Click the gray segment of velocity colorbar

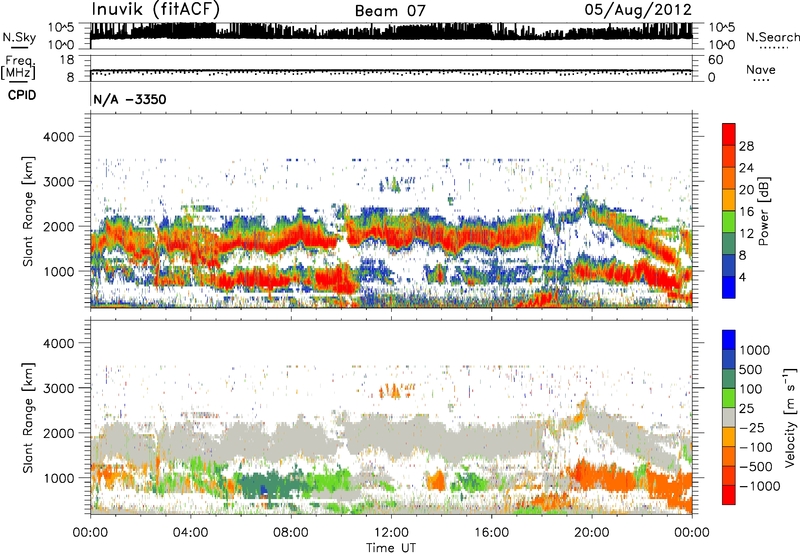(729, 417)
